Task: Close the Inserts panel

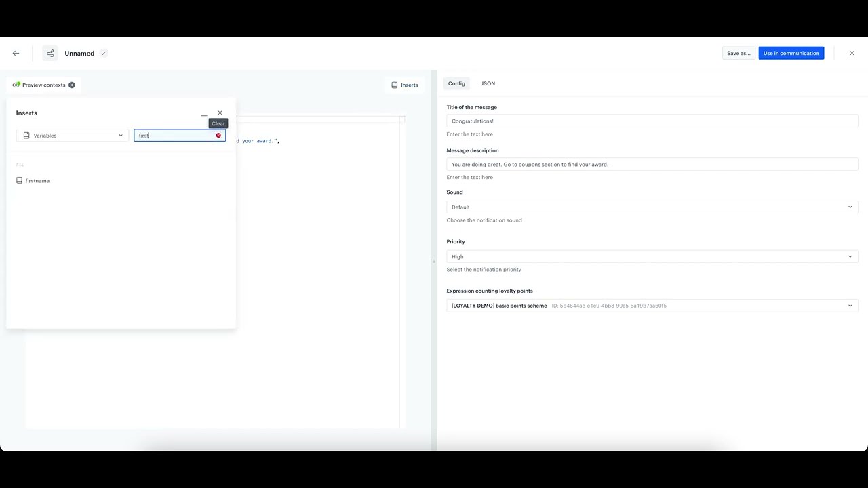Action: coord(220,113)
